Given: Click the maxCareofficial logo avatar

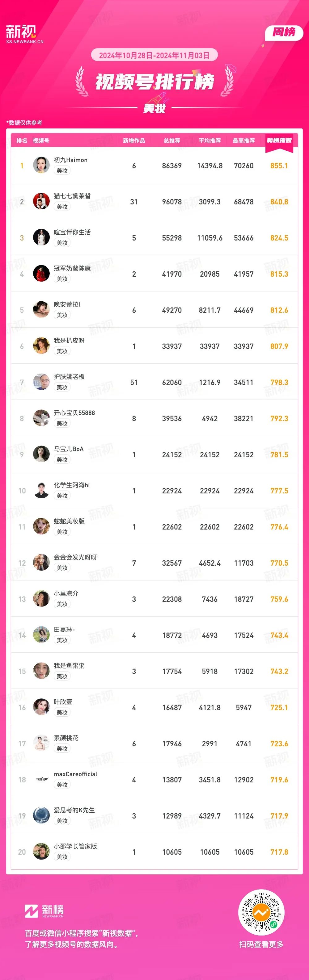Looking at the screenshot, I should [41, 780].
